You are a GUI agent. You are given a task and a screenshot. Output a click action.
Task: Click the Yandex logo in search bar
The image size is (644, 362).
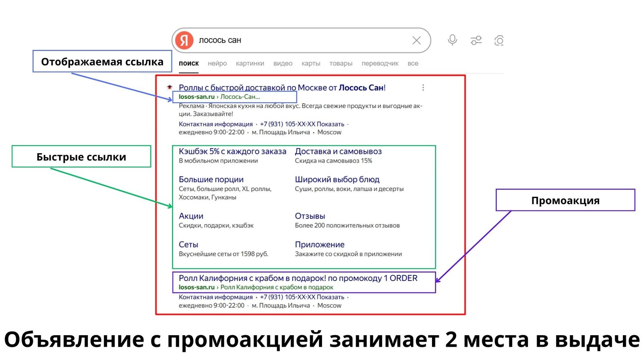click(184, 40)
